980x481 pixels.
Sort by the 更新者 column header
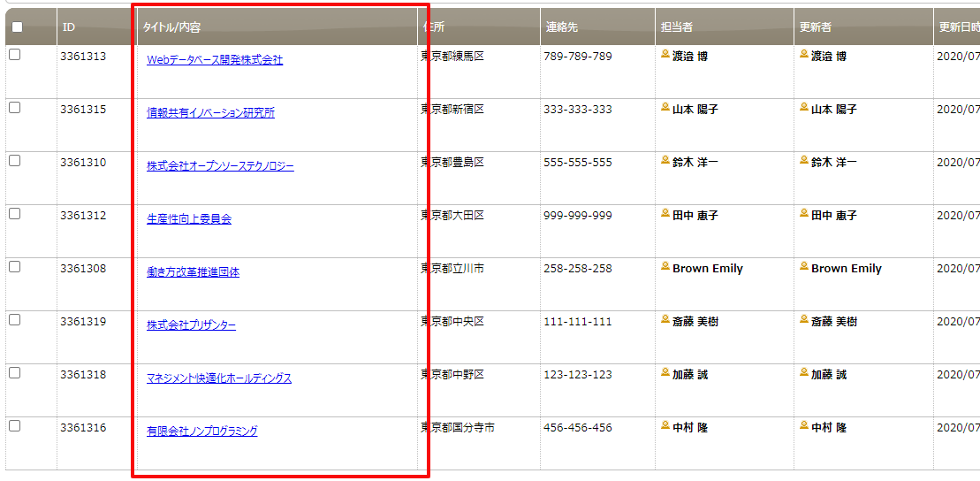tap(863, 27)
